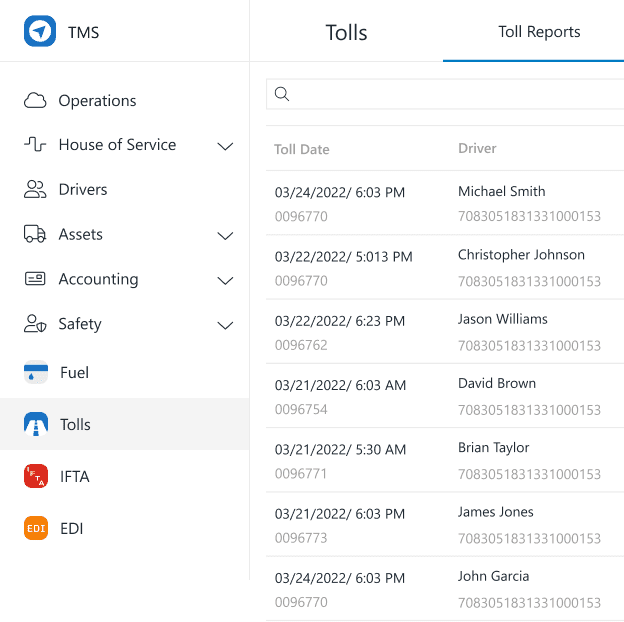Select driver David Brown
The image size is (624, 622).
(497, 383)
